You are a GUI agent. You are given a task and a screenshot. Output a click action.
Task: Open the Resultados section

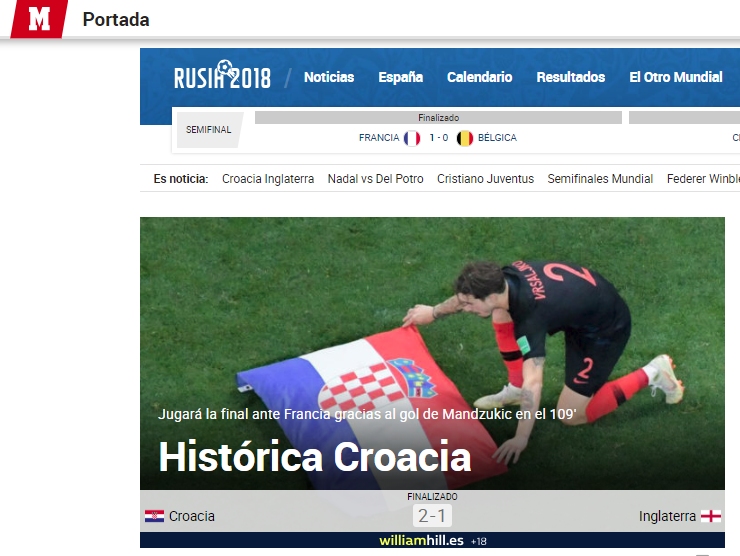pos(571,77)
